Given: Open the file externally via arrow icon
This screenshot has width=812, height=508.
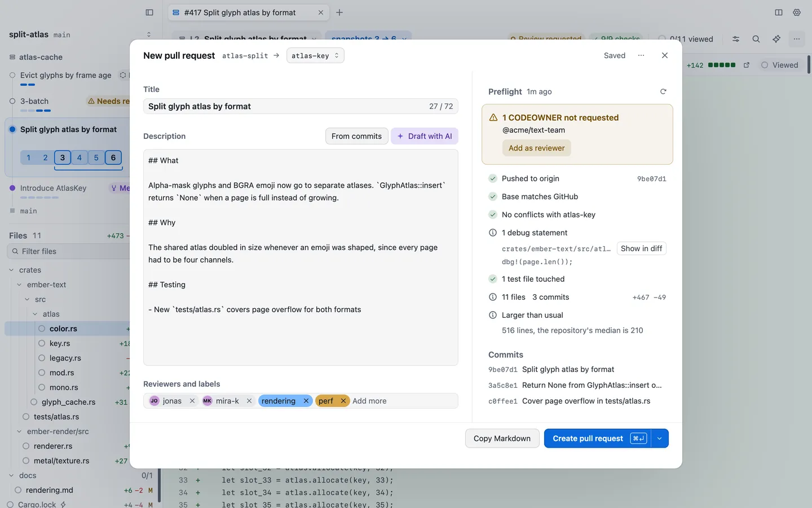Looking at the screenshot, I should [747, 65].
